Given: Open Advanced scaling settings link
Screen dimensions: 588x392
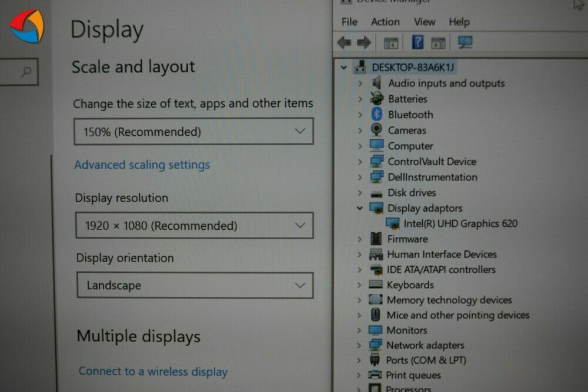Looking at the screenshot, I should tap(142, 165).
